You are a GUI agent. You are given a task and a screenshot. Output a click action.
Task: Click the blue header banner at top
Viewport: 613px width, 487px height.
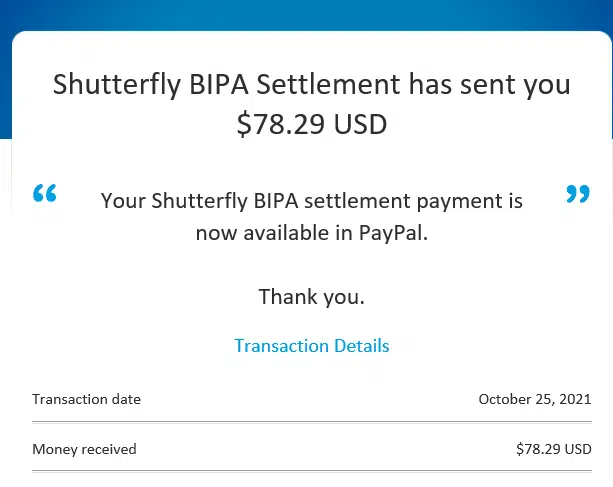(306, 15)
